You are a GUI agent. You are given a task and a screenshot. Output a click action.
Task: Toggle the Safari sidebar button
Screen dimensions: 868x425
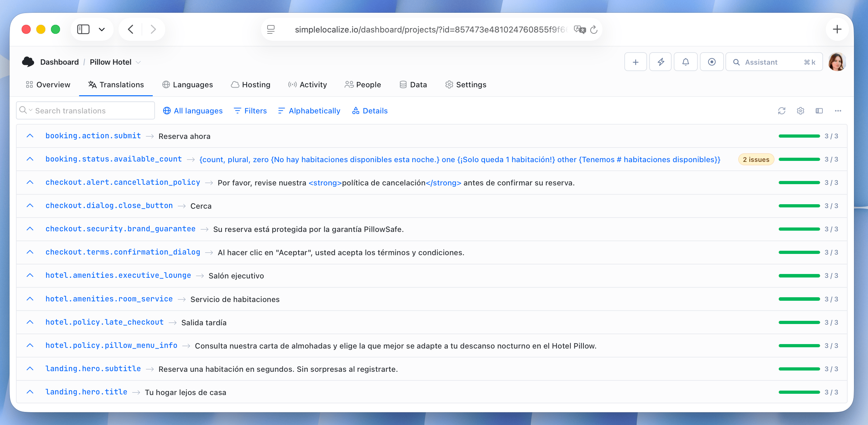[83, 30]
